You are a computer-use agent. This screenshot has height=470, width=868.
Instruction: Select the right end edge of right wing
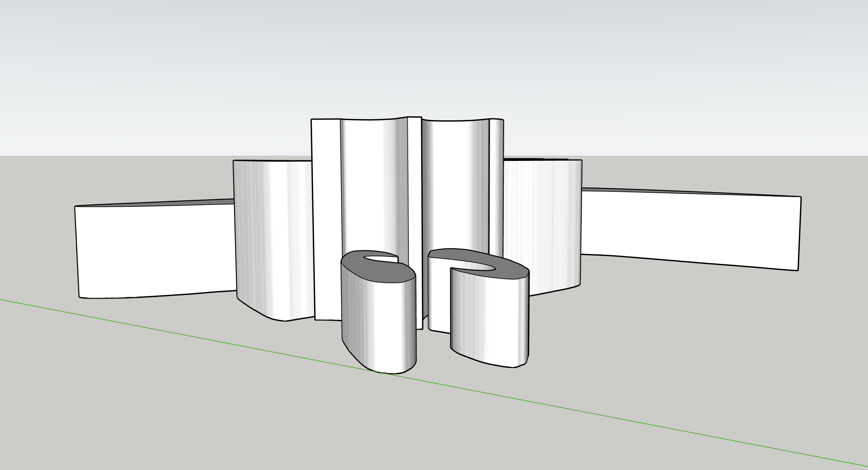coord(799,233)
